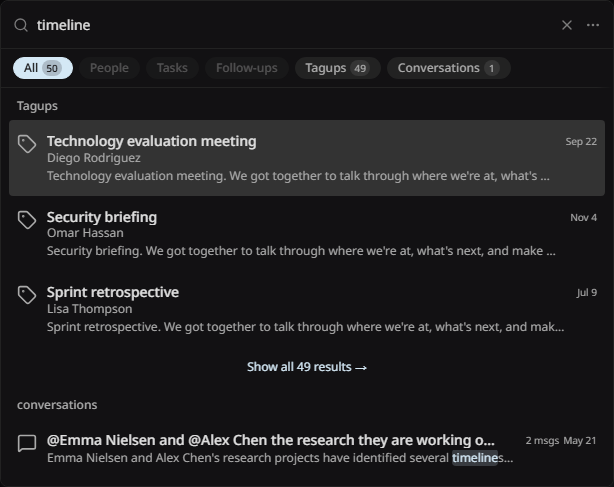Click the chat bubble icon of the conversation result
Viewport: 614px width, 487px height.
[x=27, y=444]
